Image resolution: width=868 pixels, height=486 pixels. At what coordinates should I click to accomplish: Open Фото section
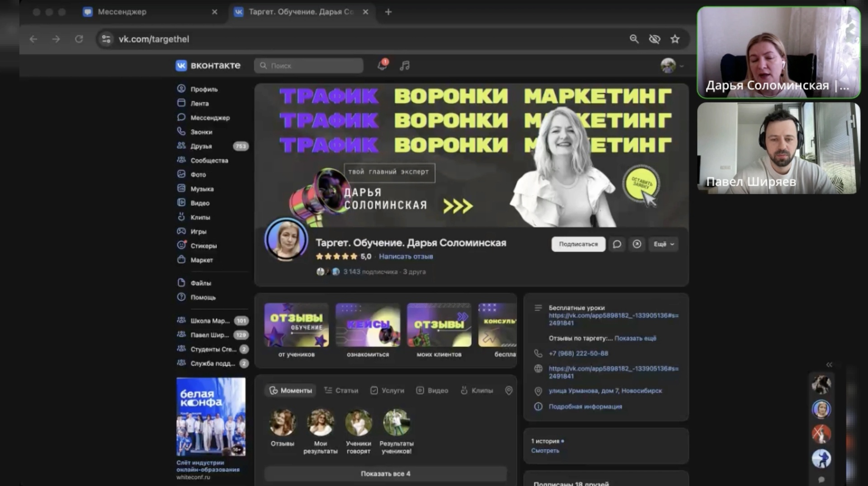point(192,174)
